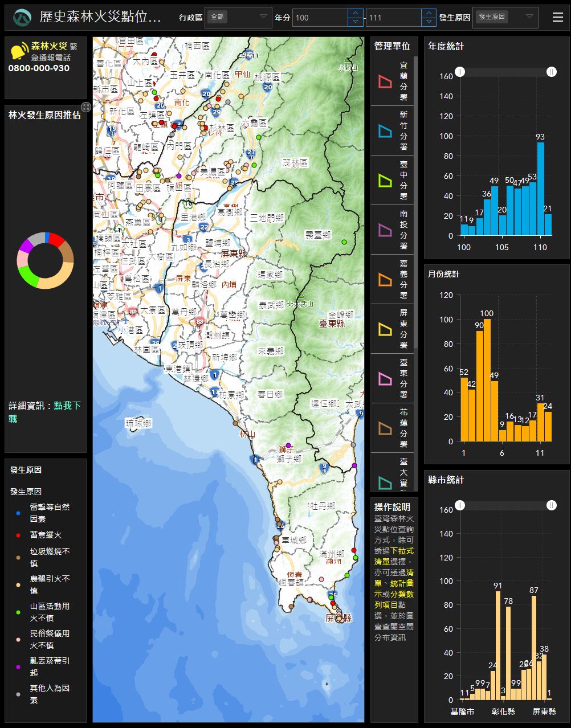Select the 花蓮分署 brown polygon icon

pos(385,428)
